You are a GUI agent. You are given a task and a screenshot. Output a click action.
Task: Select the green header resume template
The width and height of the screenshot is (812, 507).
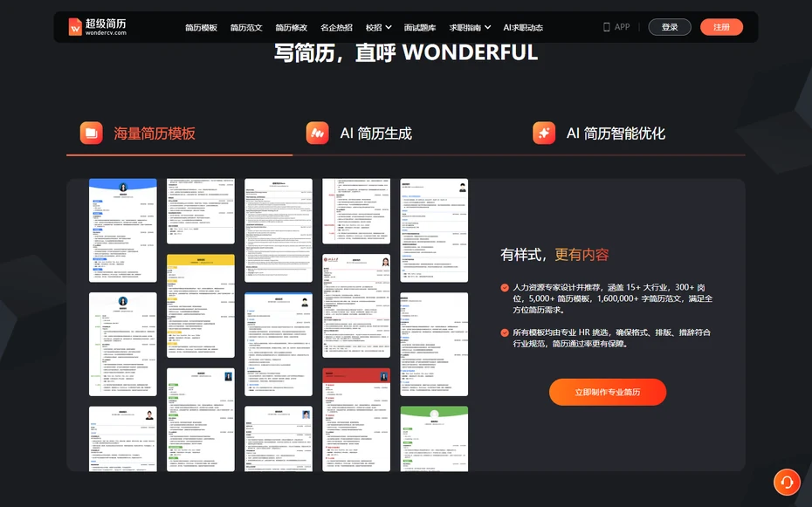(434, 439)
